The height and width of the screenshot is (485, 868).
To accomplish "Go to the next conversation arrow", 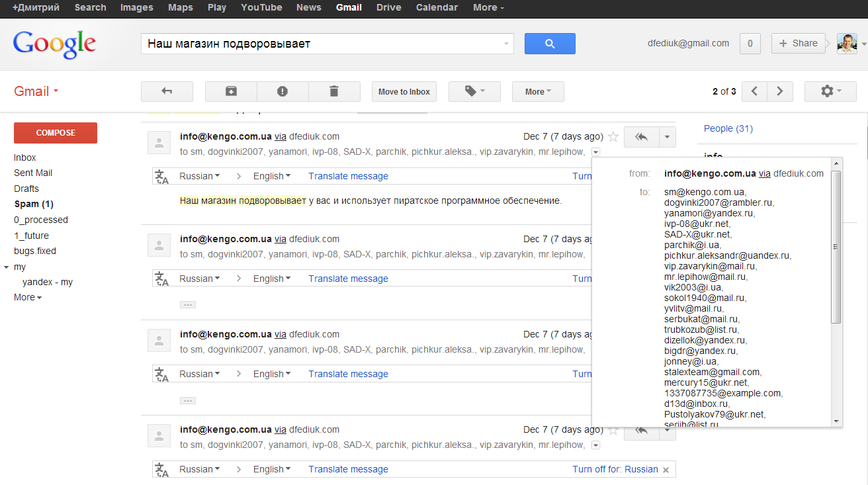I will tap(780, 91).
